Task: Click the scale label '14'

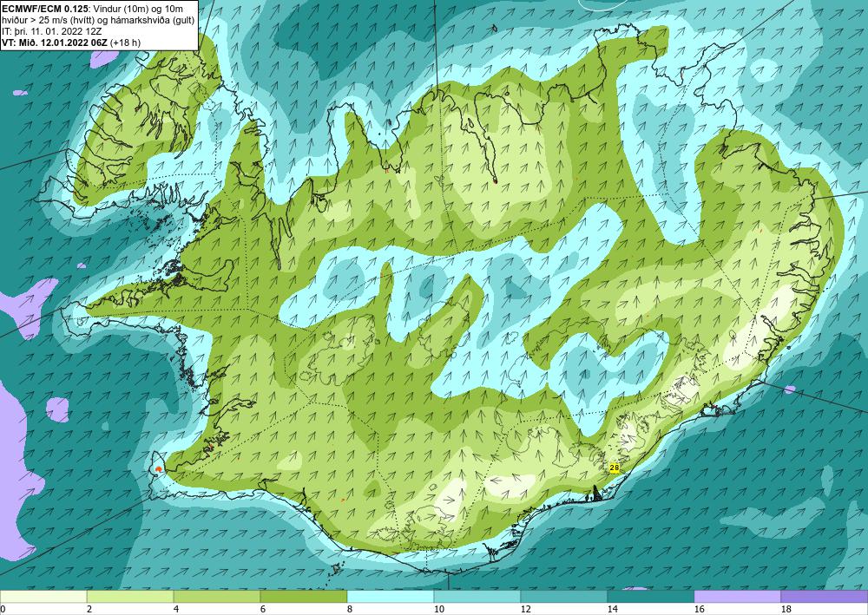Action: coord(612,610)
